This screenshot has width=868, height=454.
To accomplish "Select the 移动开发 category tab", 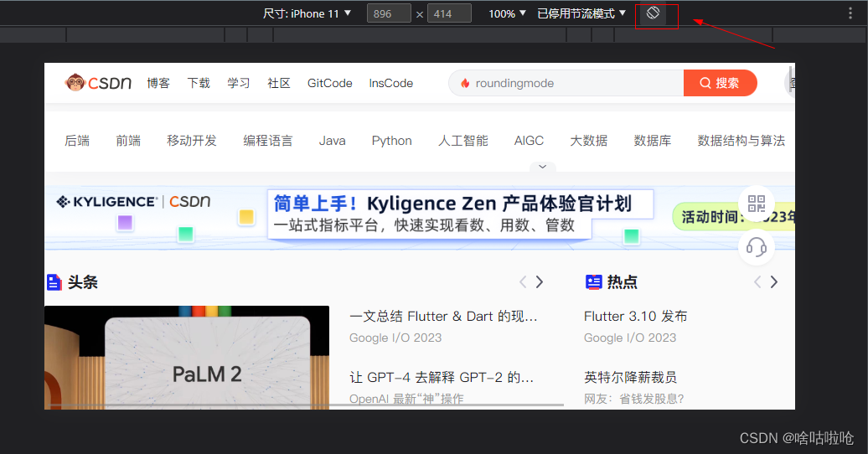I will coord(192,141).
